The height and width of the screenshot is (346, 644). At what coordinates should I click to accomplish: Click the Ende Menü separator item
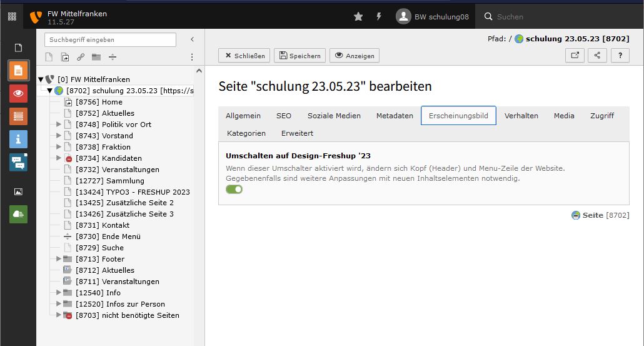[x=108, y=237]
